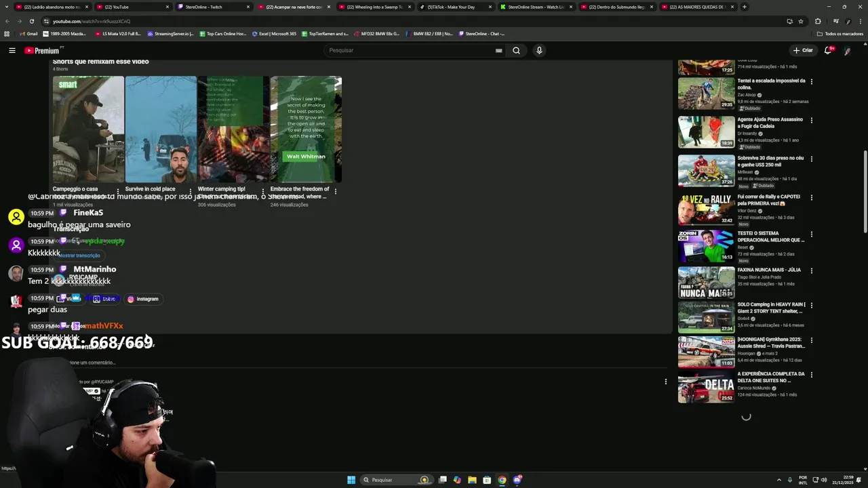
Task: Open 'FAXINA NUNCA MAIS - JÚLIA' video thumbnail
Action: pos(706,282)
